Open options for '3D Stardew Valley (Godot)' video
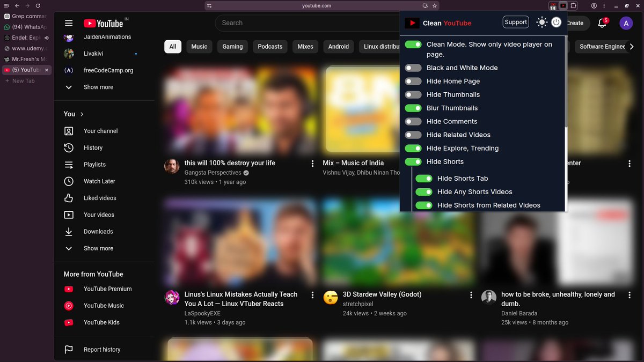Screen dimensions: 644x362 click(x=471, y=295)
